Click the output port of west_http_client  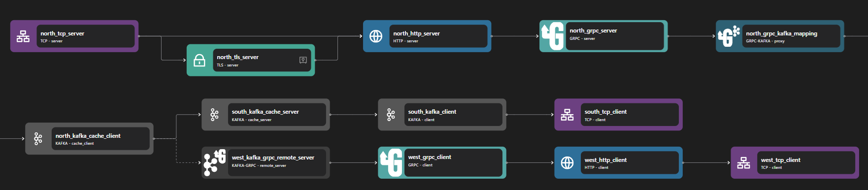(683, 162)
